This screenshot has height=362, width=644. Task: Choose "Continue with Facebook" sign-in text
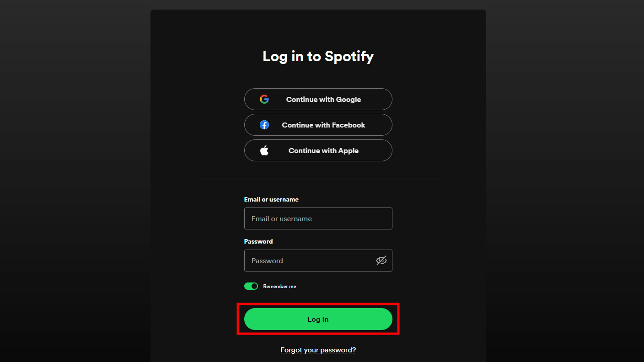[323, 125]
